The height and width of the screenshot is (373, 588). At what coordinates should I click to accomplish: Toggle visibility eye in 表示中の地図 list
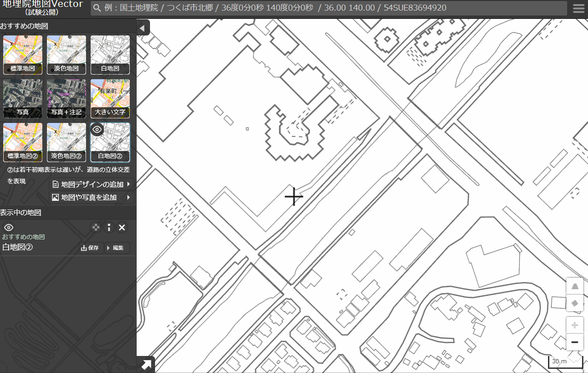(x=9, y=227)
